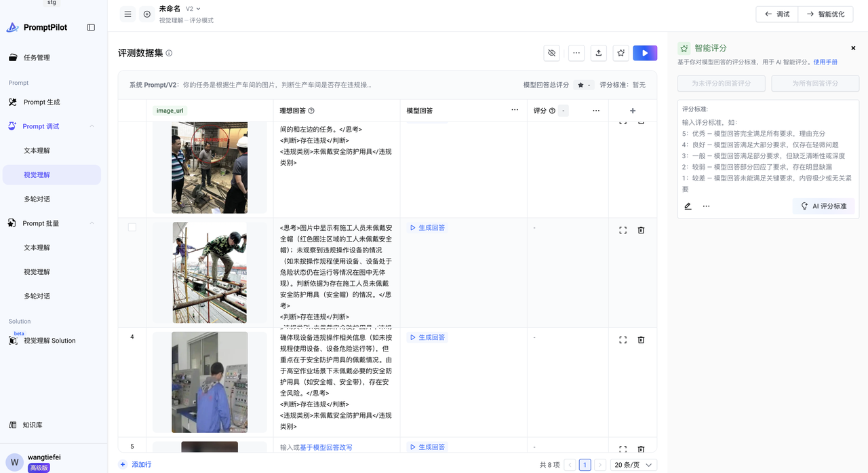Collapse the Prompt 批量 section
Viewport: 868px width, 473px height.
click(x=92, y=223)
